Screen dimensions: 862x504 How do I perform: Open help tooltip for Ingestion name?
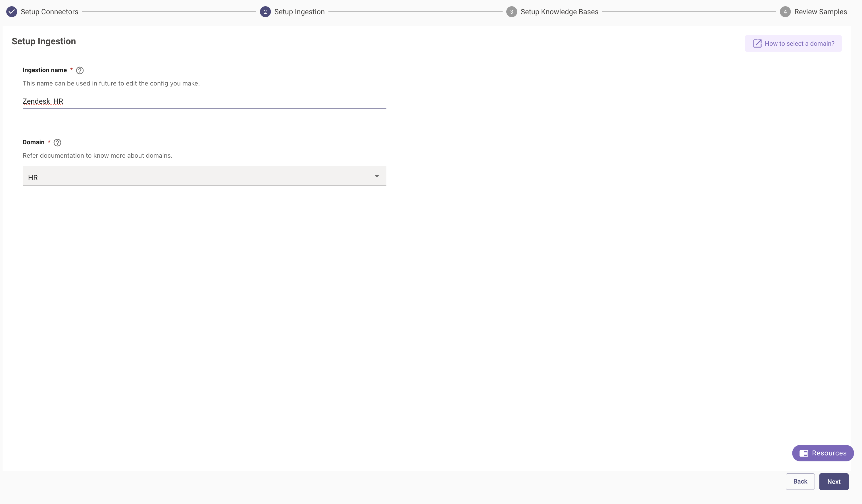click(x=80, y=70)
